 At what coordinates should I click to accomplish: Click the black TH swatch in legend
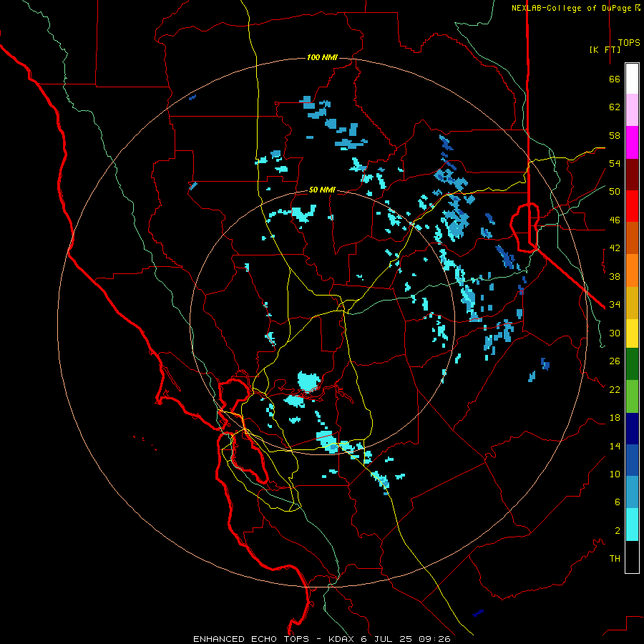[x=632, y=557]
